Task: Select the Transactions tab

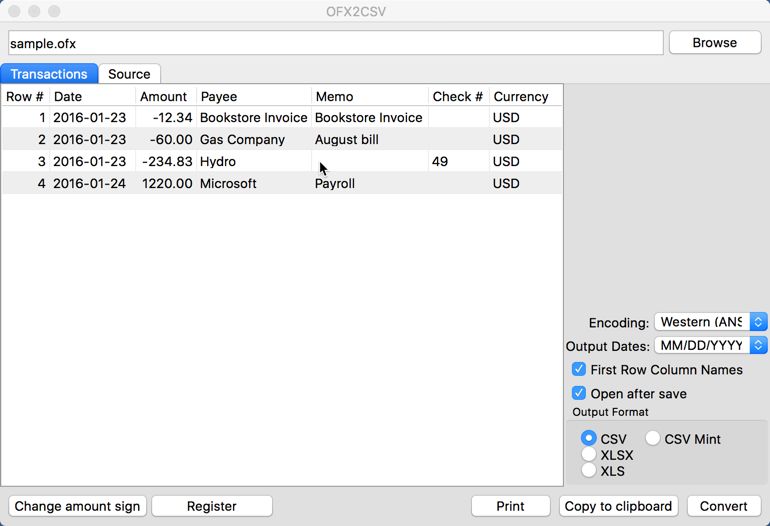Action: tap(49, 74)
